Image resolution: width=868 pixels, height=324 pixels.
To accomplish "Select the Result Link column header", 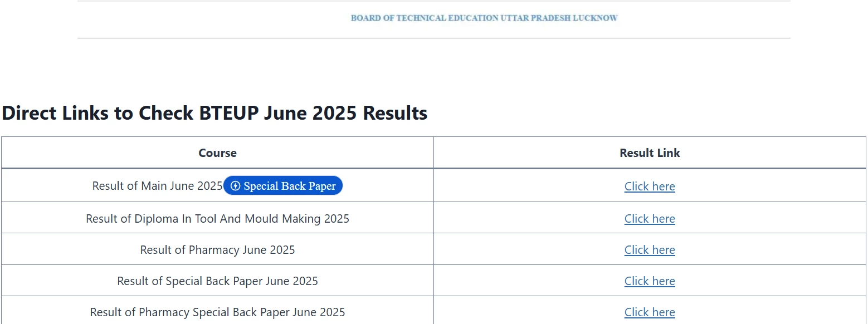I will click(x=649, y=153).
